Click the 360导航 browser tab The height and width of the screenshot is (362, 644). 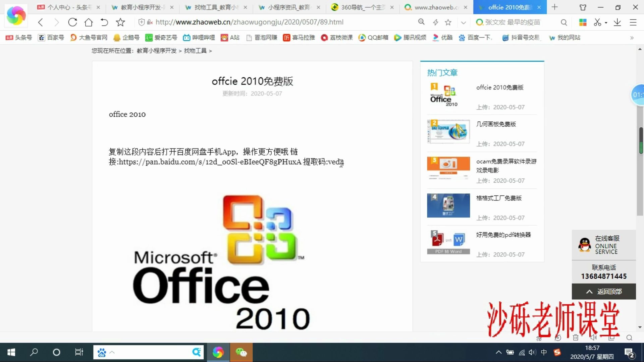point(363,7)
